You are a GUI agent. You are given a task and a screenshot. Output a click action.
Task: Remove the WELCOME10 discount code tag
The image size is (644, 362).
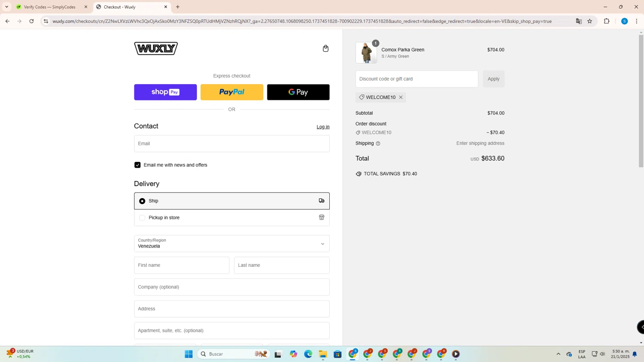click(x=401, y=97)
